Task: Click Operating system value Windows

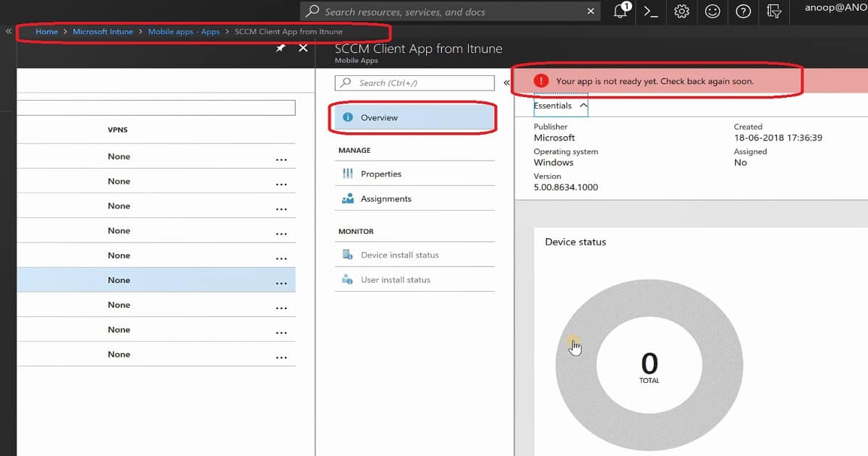Action: tap(553, 162)
